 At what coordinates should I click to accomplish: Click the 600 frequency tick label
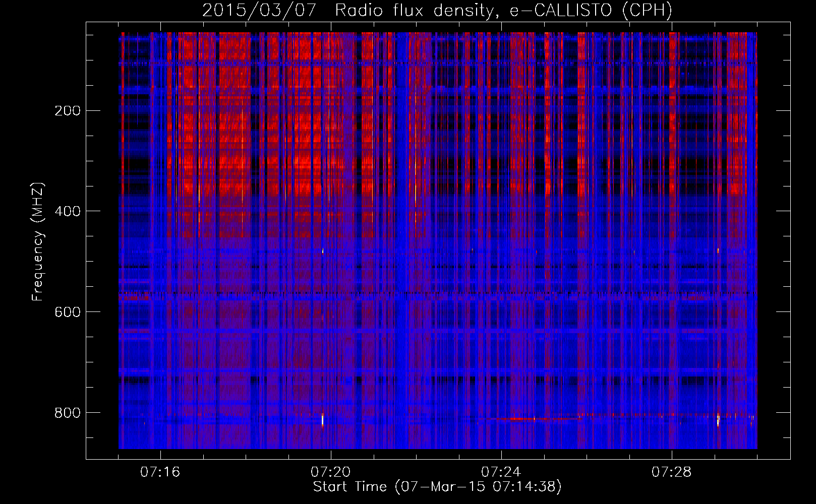point(68,312)
